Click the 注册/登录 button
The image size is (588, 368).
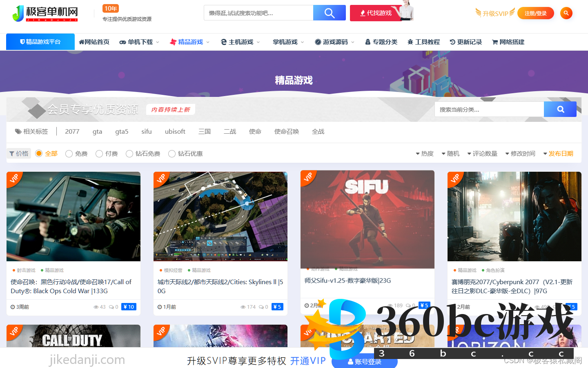pyautogui.click(x=536, y=13)
